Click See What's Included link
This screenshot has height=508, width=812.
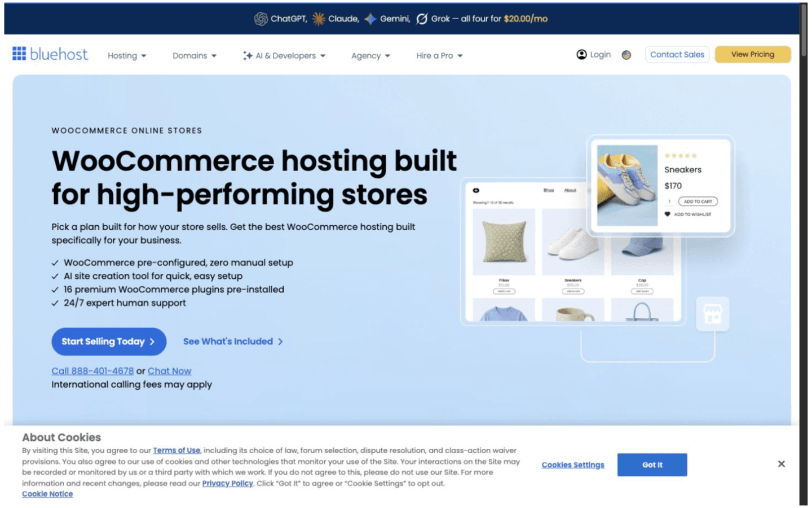click(x=233, y=341)
